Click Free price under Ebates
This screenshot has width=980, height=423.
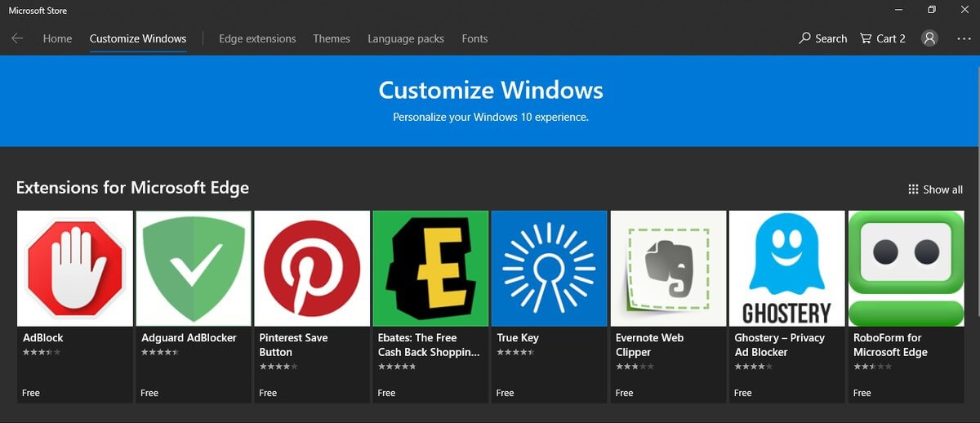[x=386, y=393]
